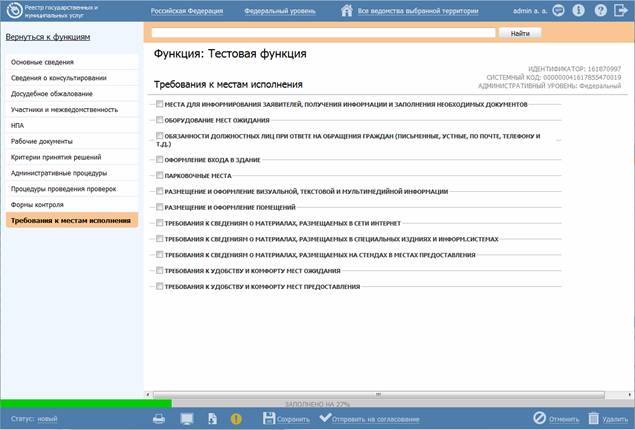
Task: Open the messages speech bubble icon
Action: [558, 10]
